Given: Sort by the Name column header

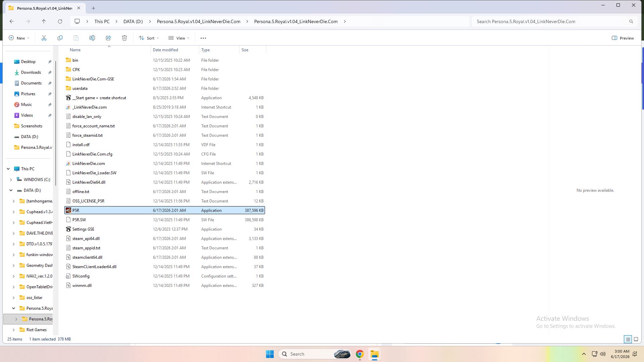Looking at the screenshot, I should coord(108,50).
